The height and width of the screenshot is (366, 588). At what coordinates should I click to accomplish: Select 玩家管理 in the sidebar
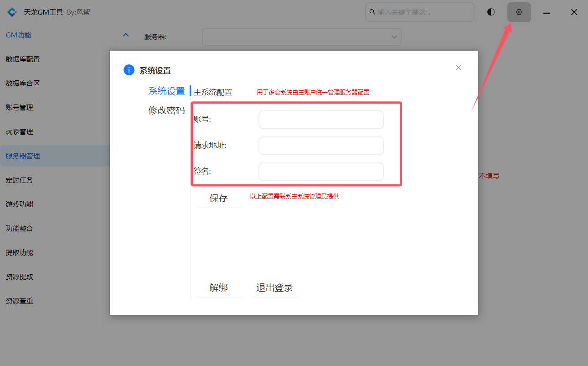[x=19, y=132]
